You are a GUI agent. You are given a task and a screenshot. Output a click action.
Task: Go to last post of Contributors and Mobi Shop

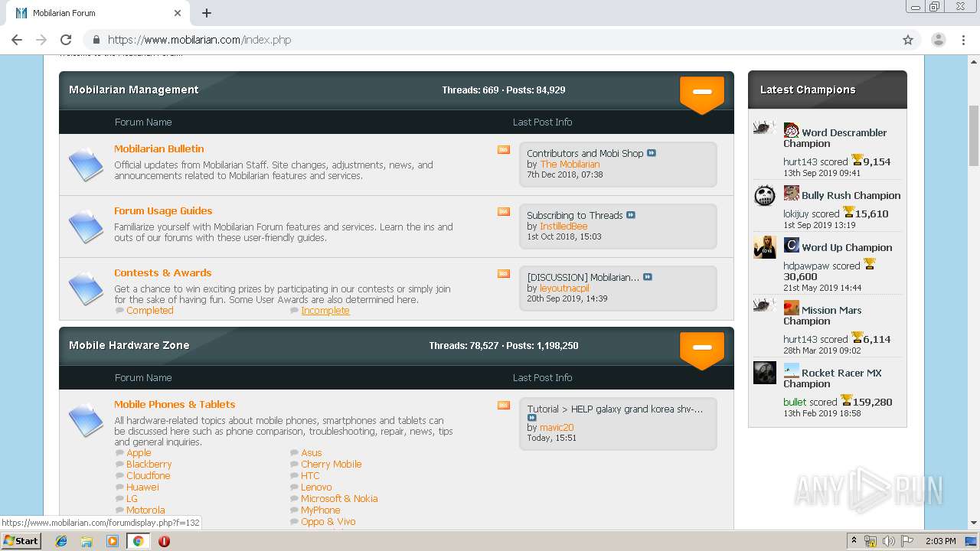click(652, 153)
